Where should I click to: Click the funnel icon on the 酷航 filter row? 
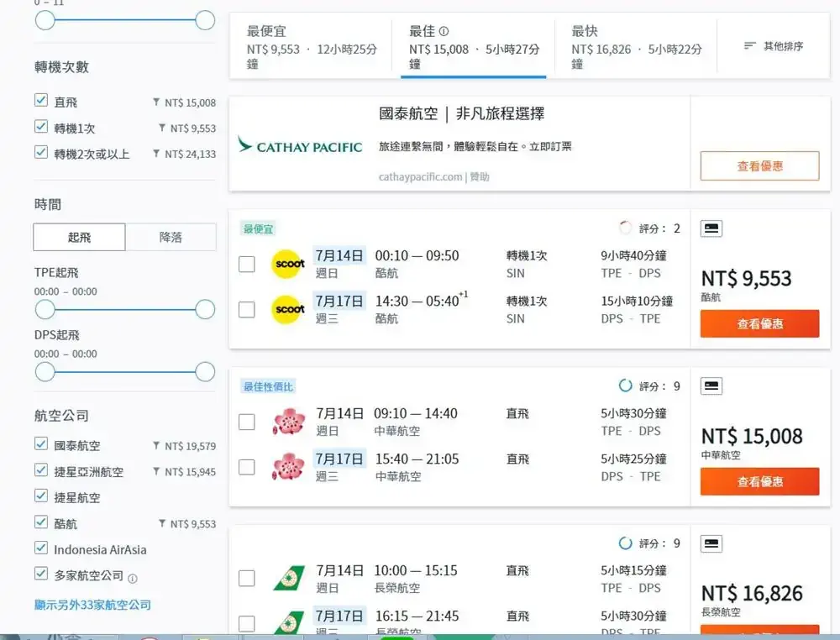162,523
